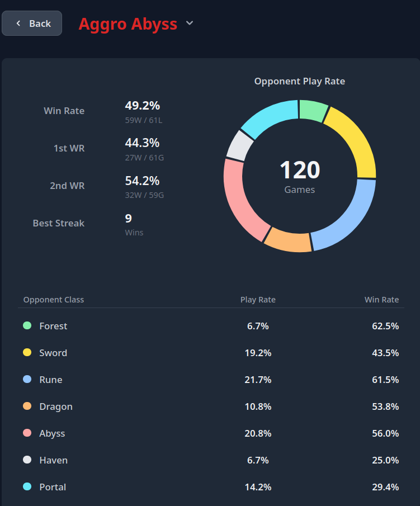Click the best streak value 9
The width and height of the screenshot is (420, 506).
tap(129, 219)
